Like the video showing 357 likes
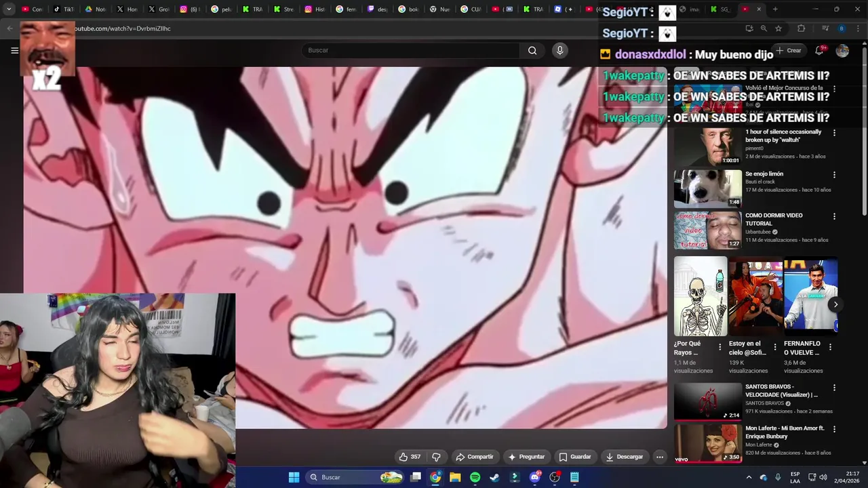The image size is (868, 488). (410, 457)
